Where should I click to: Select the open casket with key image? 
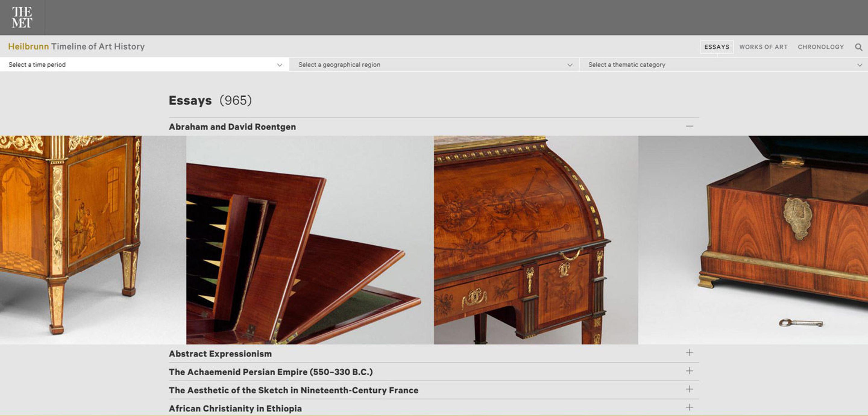775,236
